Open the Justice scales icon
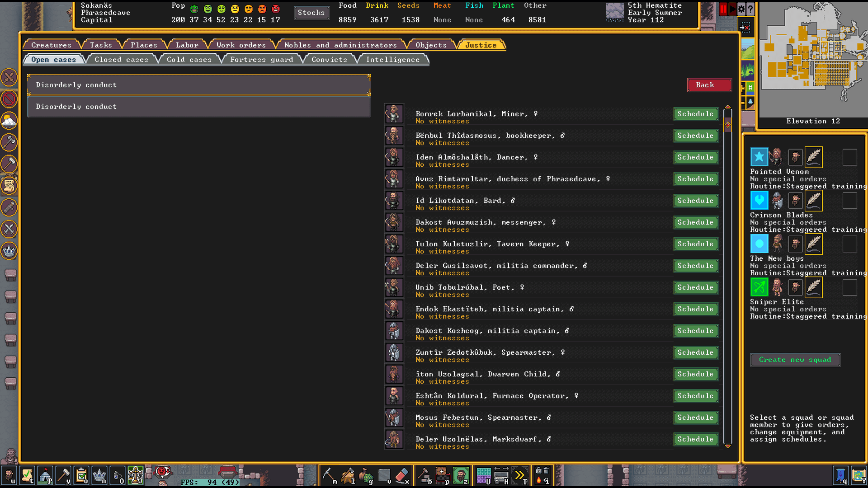The height and width of the screenshot is (488, 868). [x=135, y=475]
